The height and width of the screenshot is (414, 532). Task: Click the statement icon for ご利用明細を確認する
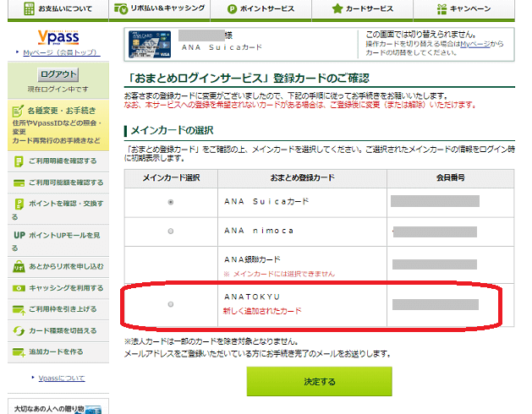(19, 161)
